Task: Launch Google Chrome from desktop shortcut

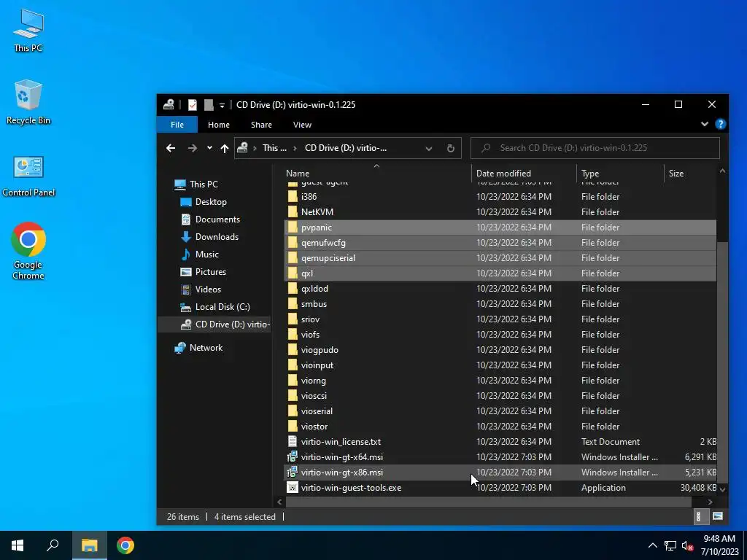Action: tap(28, 251)
